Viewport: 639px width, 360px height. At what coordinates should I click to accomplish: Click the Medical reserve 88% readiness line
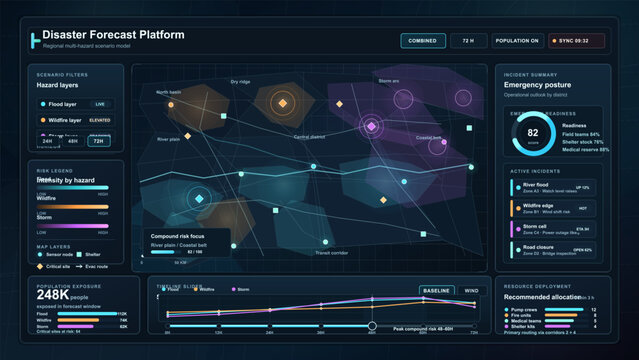point(586,150)
